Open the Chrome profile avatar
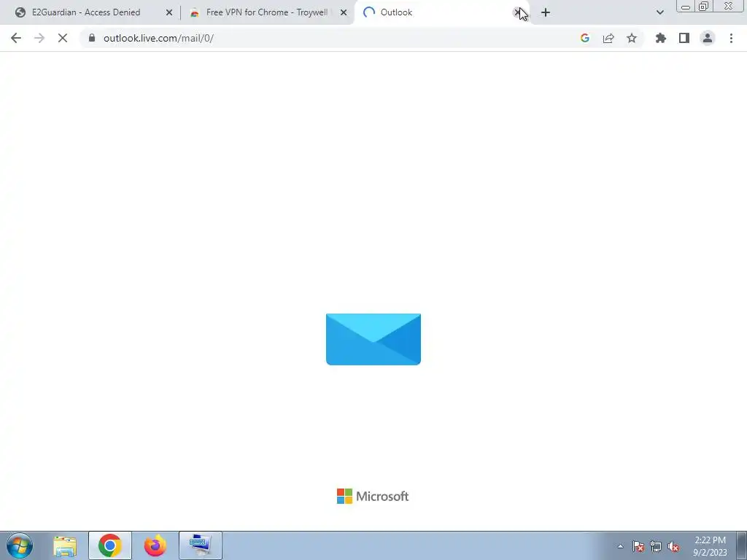Screen dimensions: 747x560 [708, 38]
